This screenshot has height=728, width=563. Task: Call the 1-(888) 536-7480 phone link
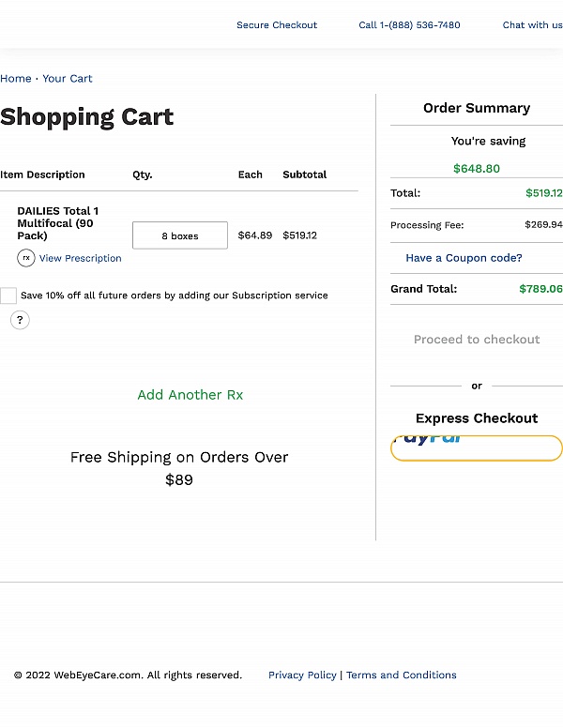click(409, 25)
